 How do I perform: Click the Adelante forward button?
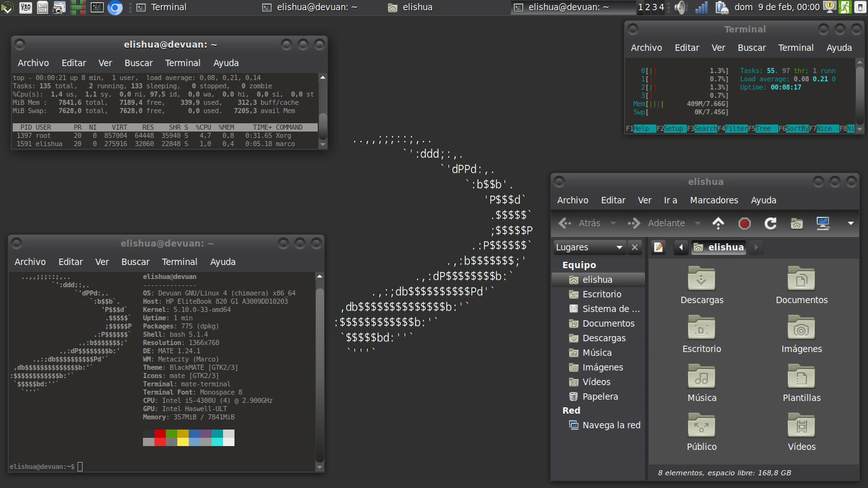656,223
